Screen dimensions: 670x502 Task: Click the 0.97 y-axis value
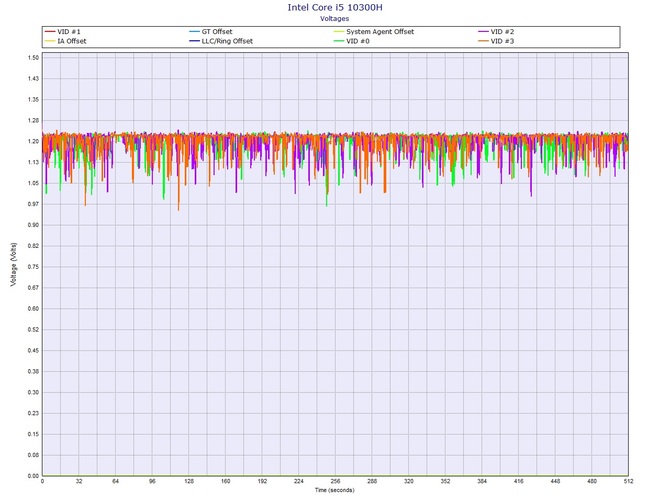pyautogui.click(x=33, y=204)
